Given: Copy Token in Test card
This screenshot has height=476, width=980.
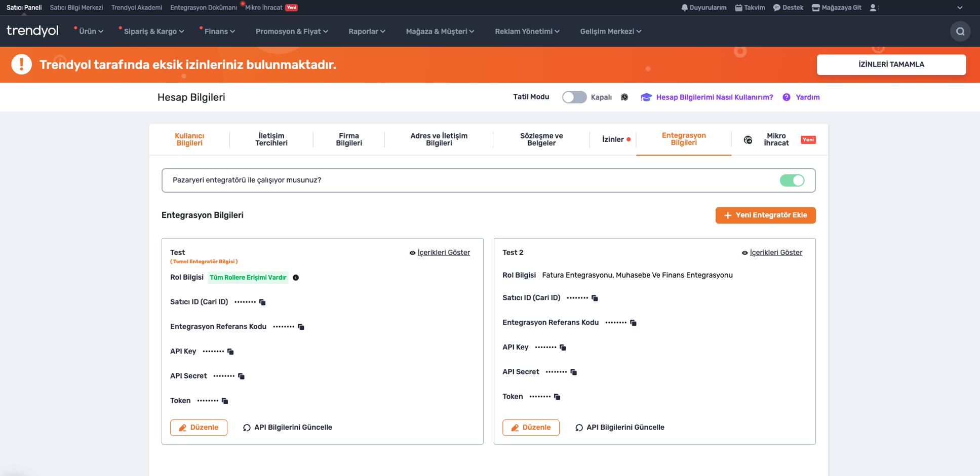Looking at the screenshot, I should 225,401.
